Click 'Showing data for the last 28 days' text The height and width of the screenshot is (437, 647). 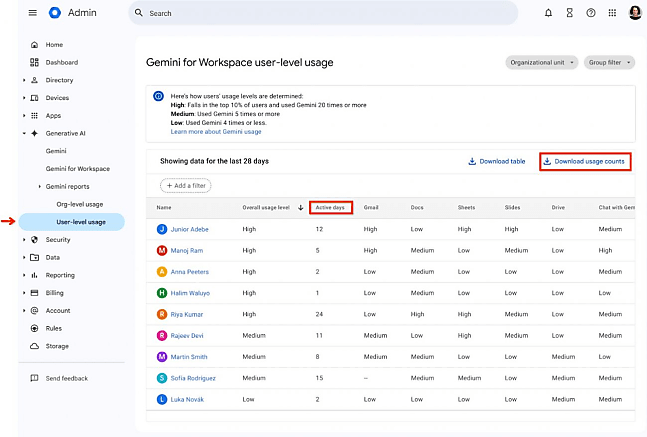215,161
